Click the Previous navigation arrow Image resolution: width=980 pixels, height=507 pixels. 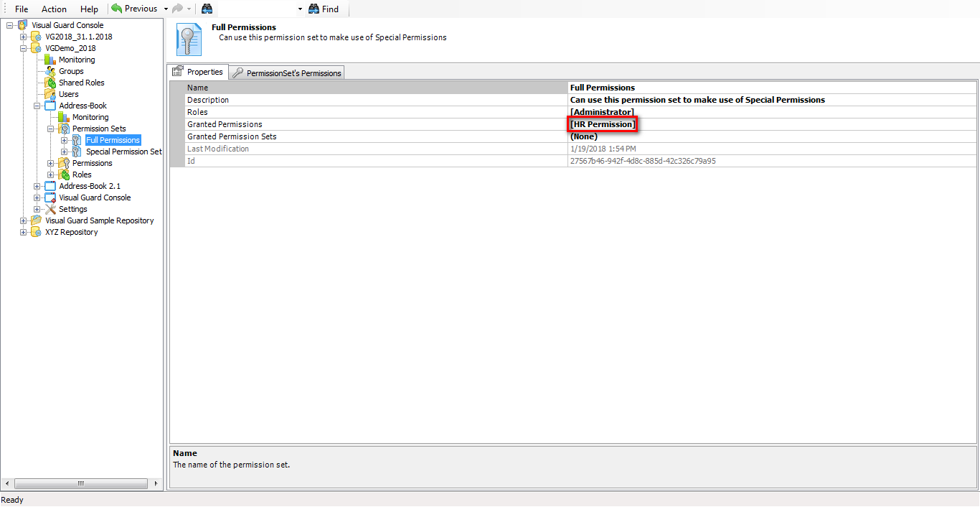click(x=116, y=9)
